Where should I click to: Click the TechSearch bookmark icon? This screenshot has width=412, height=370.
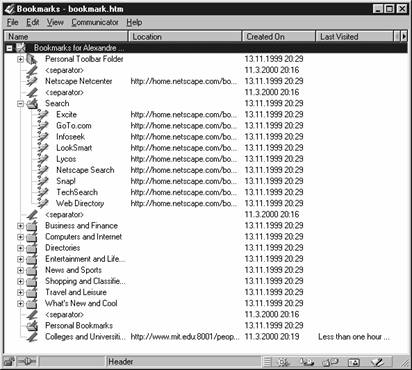pos(43,192)
